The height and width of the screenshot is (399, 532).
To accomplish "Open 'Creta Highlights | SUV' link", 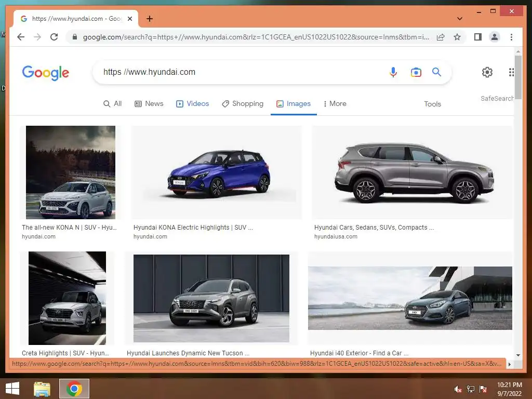I will 65,353.
